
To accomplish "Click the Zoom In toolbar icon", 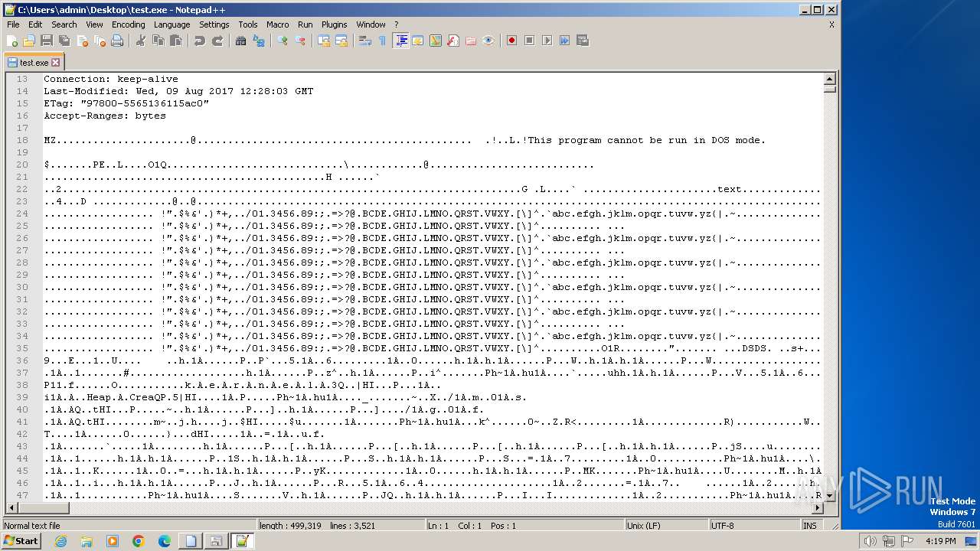I will [283, 41].
